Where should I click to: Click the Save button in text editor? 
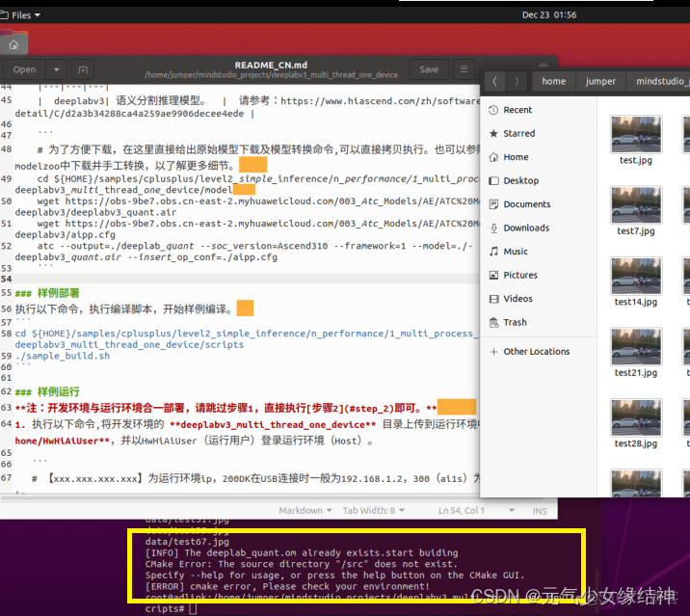click(429, 69)
